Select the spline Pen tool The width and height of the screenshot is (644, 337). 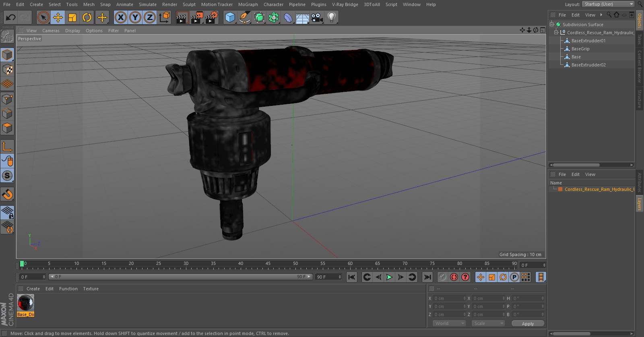[244, 17]
